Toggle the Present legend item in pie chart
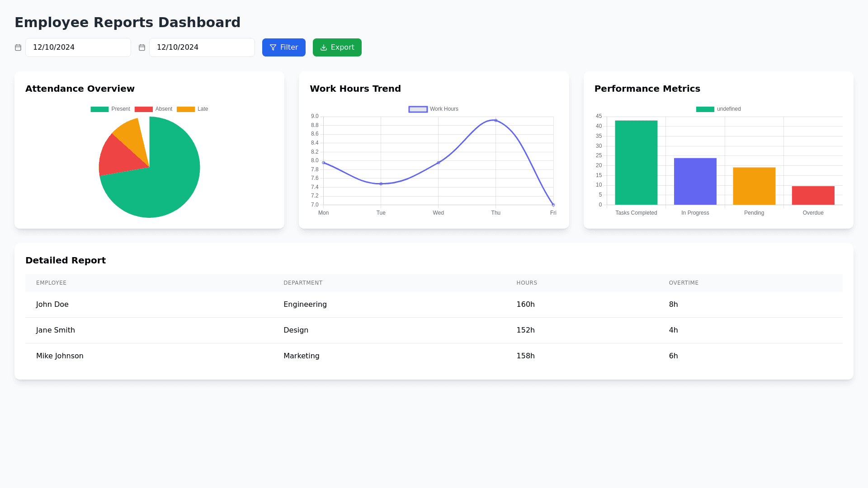 click(x=110, y=109)
